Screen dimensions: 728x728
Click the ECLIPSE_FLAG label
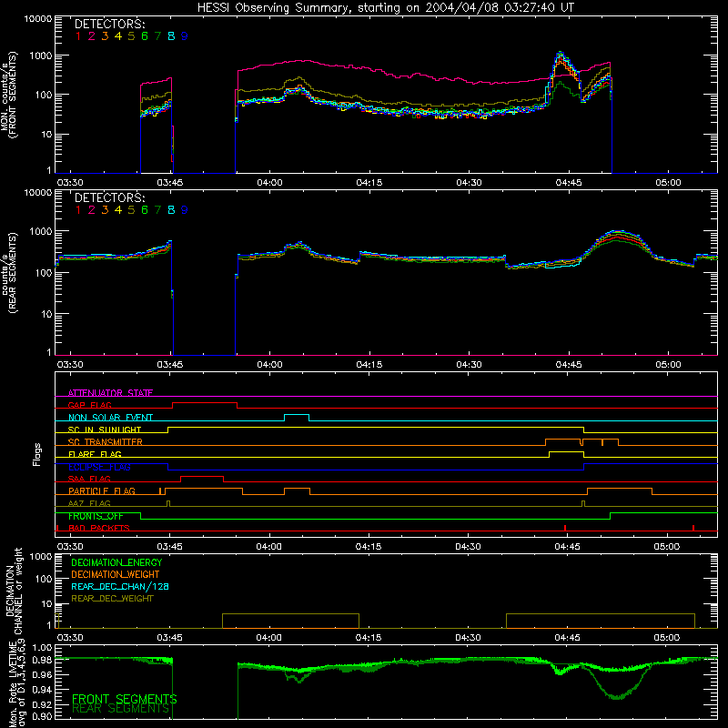tap(99, 467)
